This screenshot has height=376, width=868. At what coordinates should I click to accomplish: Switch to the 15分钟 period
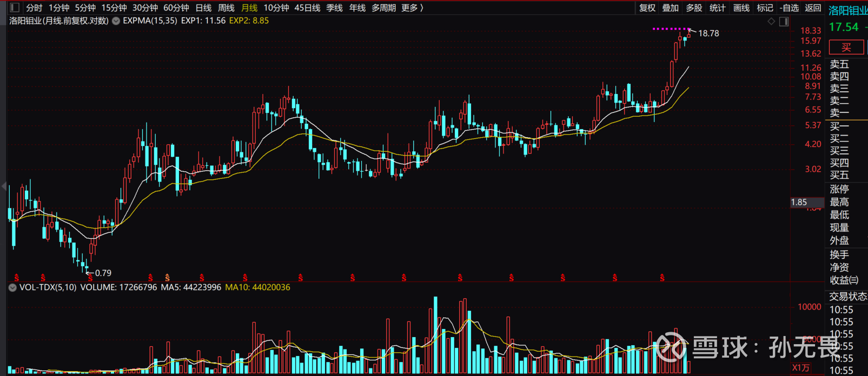[114, 8]
